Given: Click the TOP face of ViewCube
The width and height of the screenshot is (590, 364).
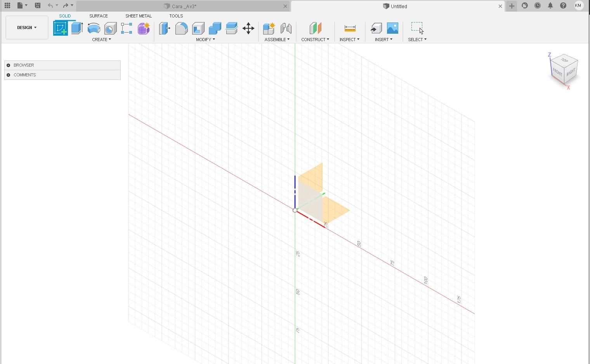Looking at the screenshot, I should click(x=564, y=60).
